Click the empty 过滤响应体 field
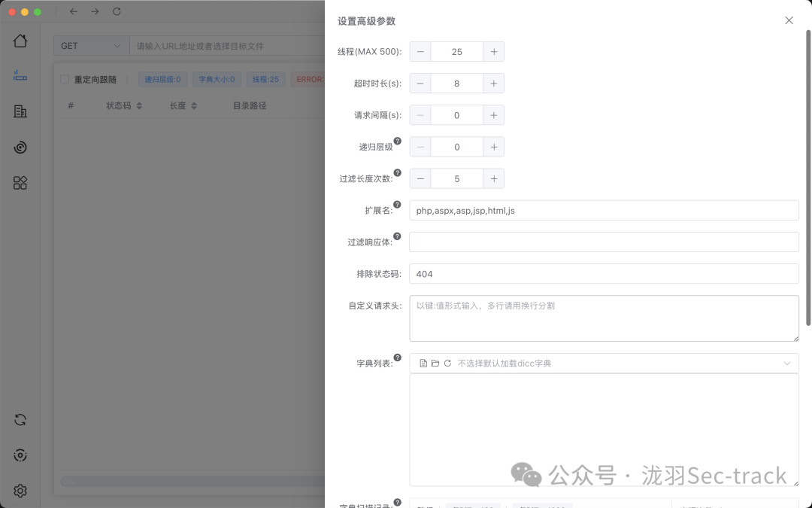 604,242
